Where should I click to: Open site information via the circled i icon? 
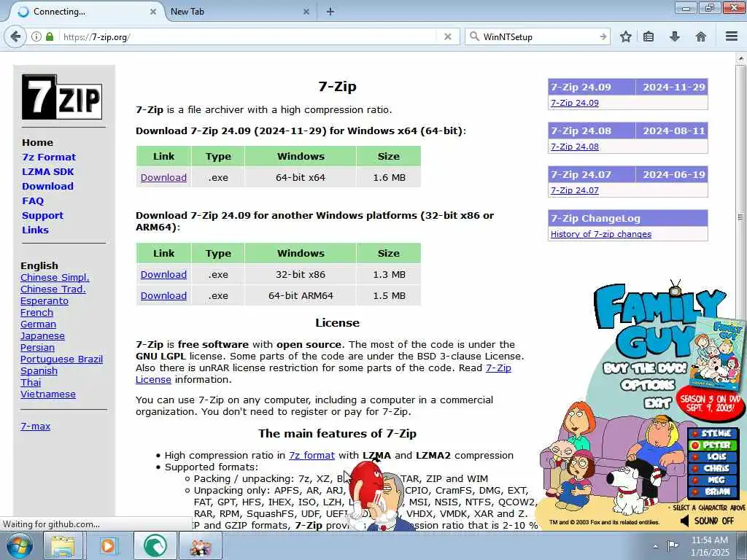click(36, 36)
